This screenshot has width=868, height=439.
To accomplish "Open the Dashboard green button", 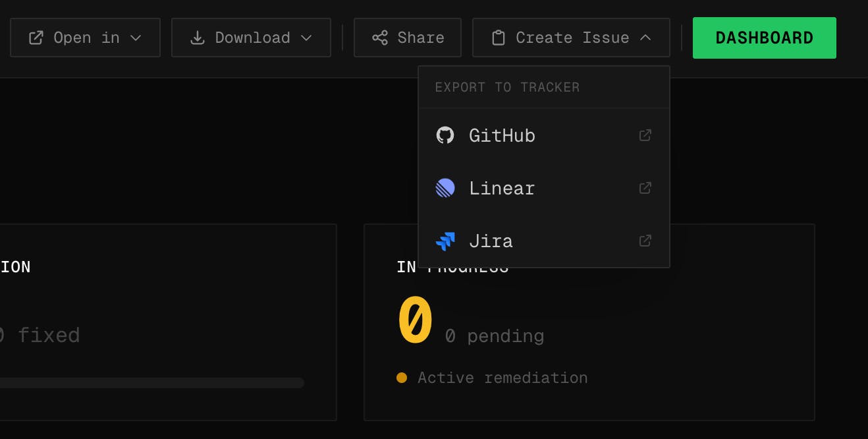I will [765, 38].
